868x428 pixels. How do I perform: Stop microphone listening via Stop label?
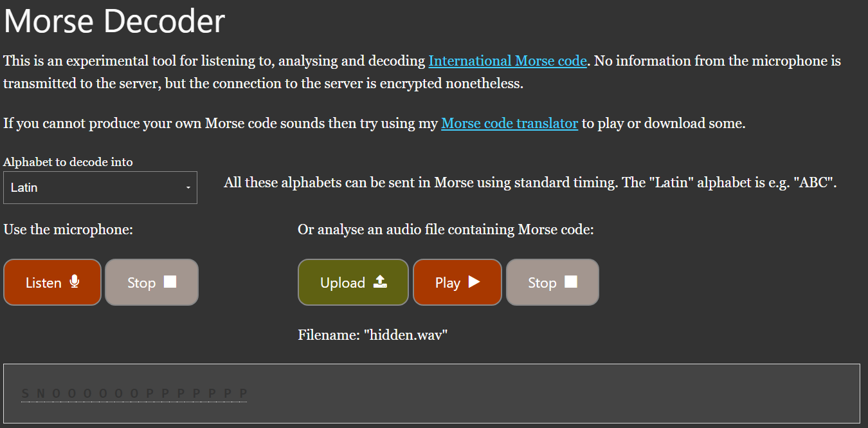click(x=141, y=283)
